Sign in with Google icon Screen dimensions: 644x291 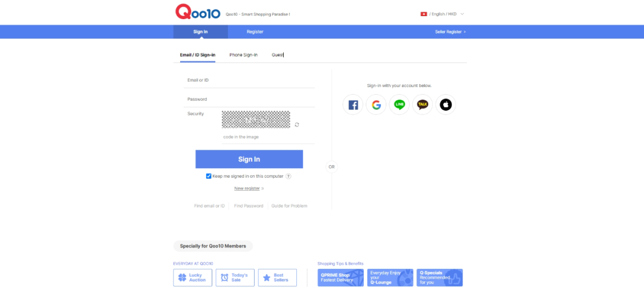pos(376,105)
